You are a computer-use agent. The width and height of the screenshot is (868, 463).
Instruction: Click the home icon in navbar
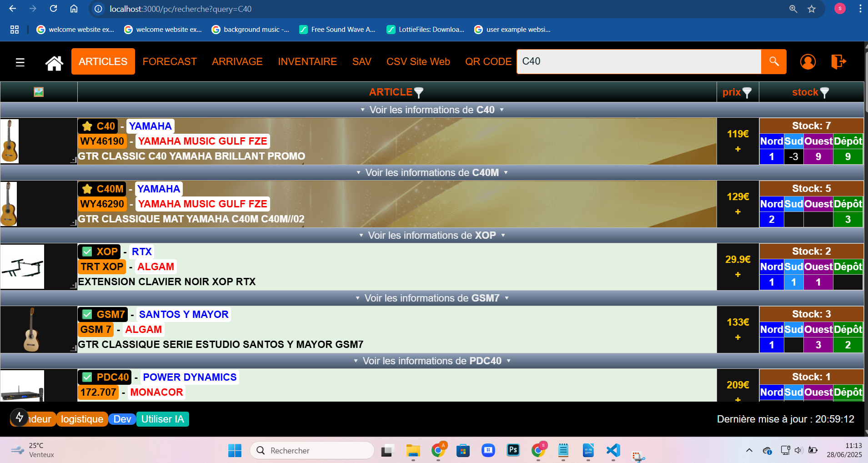pos(54,62)
